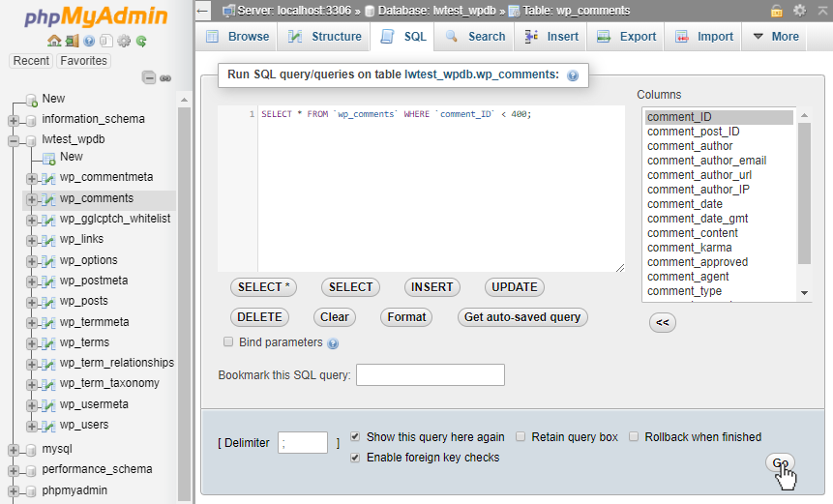The image size is (833, 504).
Task: Click the Log out door icon
Action: click(72, 41)
